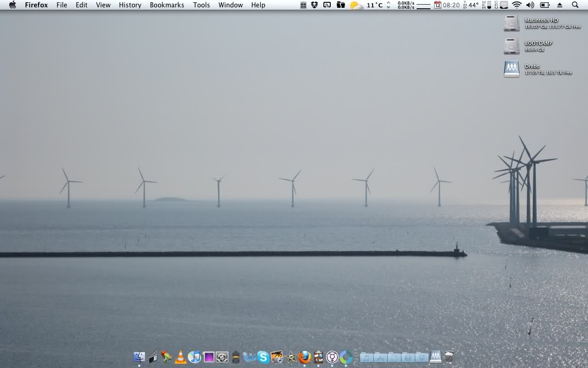Open System Preferences from the dock
588x368 pixels.
pyautogui.click(x=222, y=357)
